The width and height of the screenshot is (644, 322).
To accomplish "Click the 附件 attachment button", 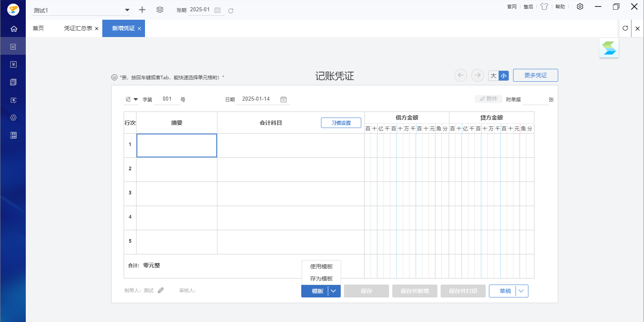I will tap(489, 99).
